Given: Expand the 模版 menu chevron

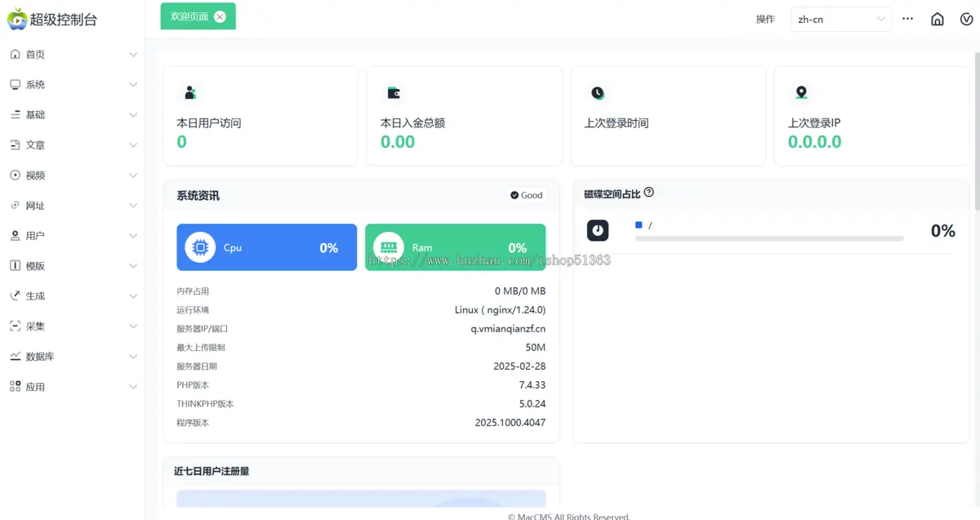Looking at the screenshot, I should tap(133, 266).
